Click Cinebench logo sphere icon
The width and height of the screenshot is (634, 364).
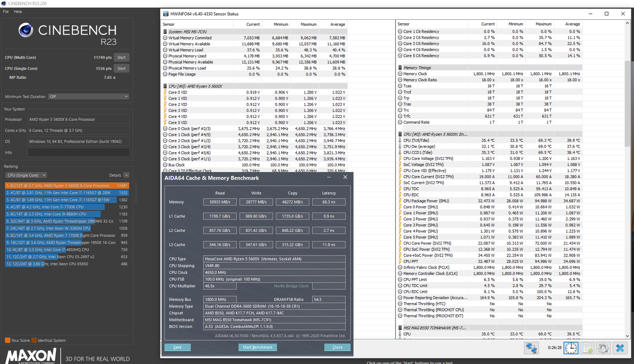(x=26, y=31)
